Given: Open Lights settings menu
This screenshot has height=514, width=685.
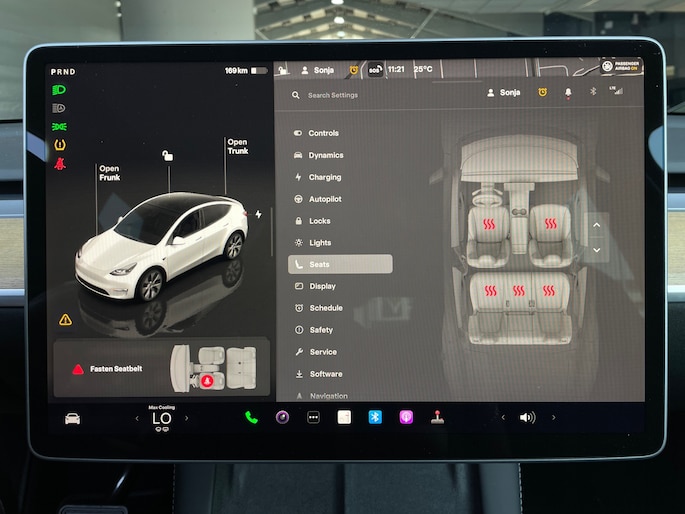Looking at the screenshot, I should (313, 242).
